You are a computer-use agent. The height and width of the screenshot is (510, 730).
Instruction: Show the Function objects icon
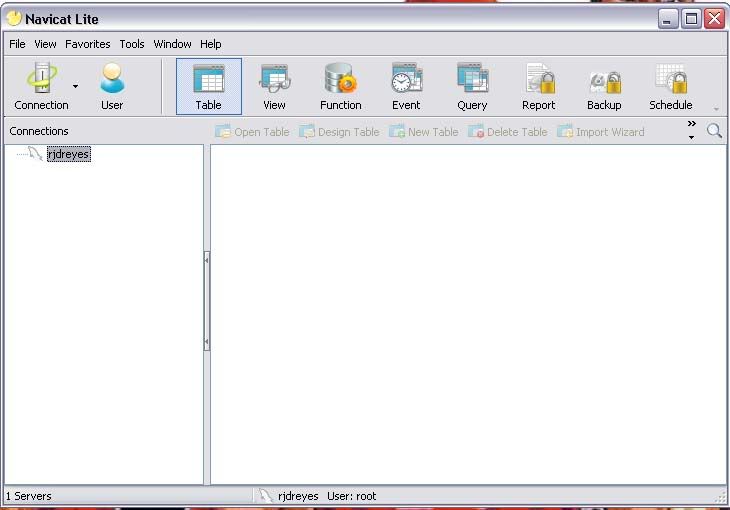click(340, 86)
